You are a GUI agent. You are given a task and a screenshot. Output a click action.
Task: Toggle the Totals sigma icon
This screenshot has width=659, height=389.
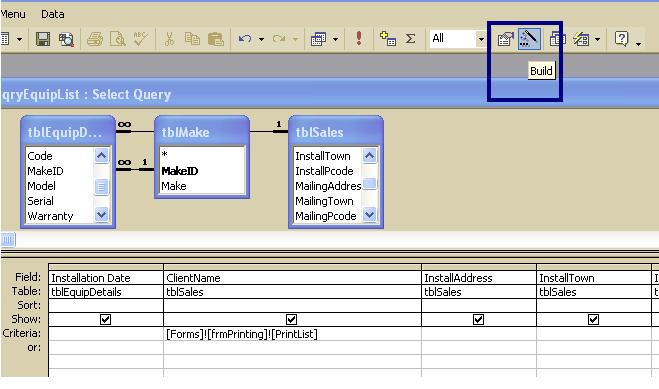click(411, 39)
